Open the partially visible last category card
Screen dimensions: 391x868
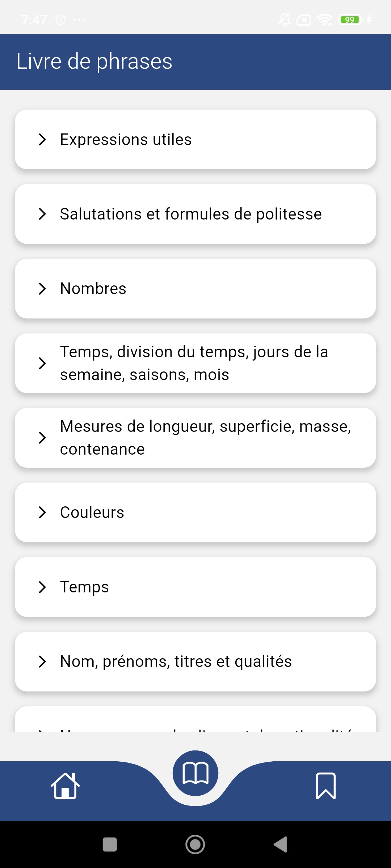pos(195,719)
